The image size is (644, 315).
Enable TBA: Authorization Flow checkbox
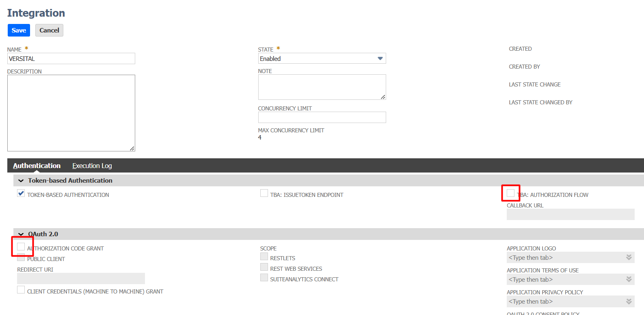point(510,193)
